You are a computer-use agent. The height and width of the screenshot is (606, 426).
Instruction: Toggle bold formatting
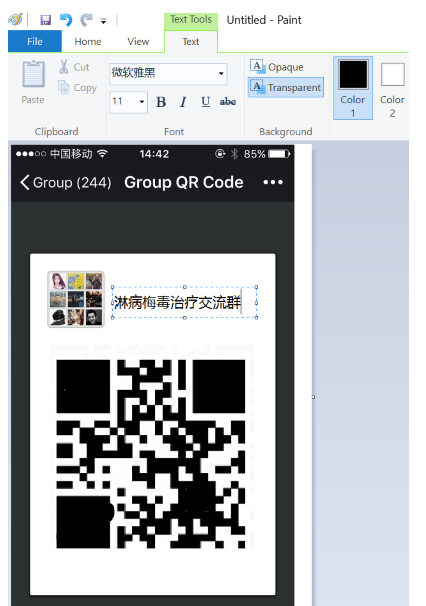[x=161, y=102]
